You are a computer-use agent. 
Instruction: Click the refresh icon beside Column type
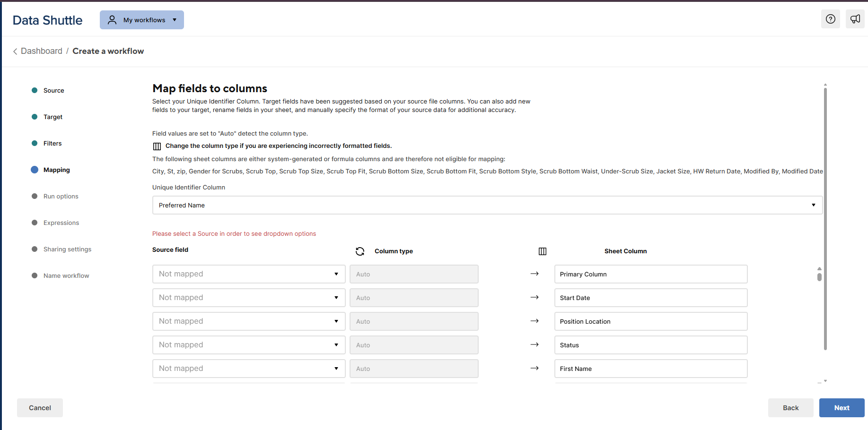pyautogui.click(x=360, y=251)
